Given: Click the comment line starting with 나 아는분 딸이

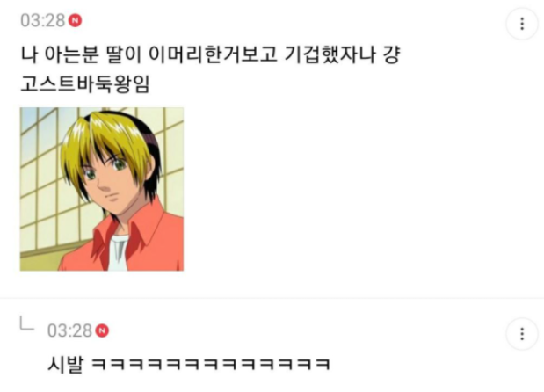Looking at the screenshot, I should point(211,54).
